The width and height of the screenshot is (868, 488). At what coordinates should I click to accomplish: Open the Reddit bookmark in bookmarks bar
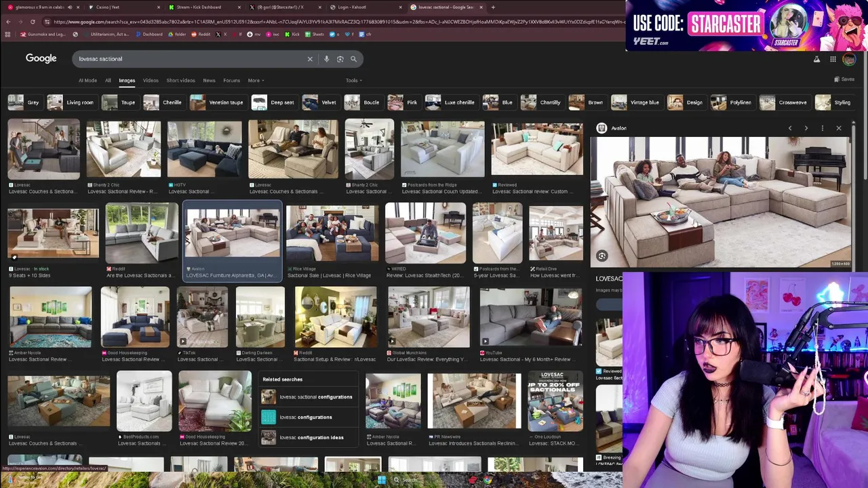pos(201,35)
